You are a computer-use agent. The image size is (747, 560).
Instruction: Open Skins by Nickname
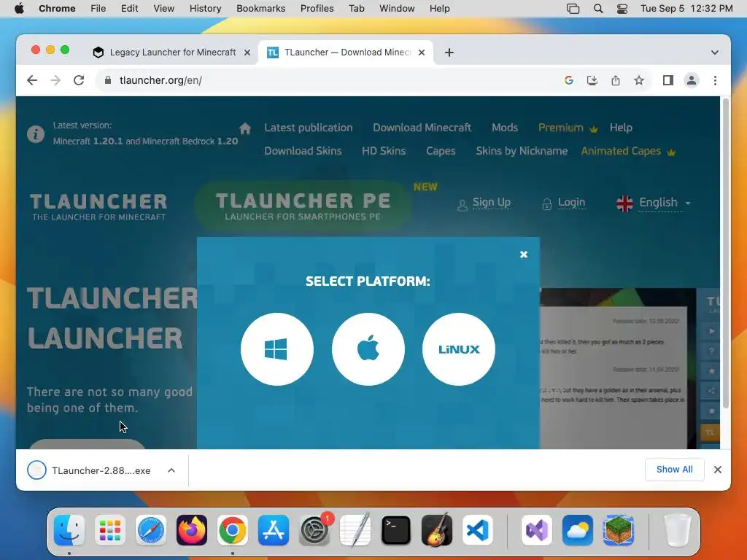coord(522,151)
